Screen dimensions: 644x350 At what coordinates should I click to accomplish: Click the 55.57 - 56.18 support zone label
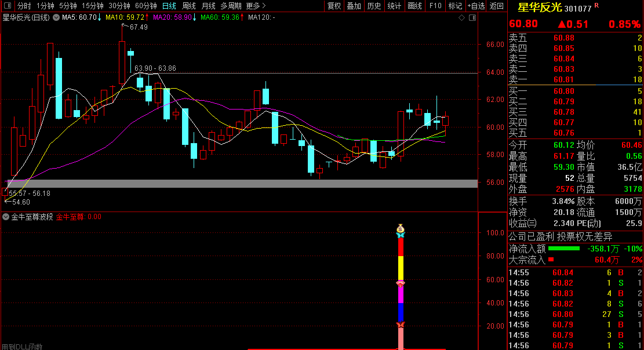click(30, 193)
